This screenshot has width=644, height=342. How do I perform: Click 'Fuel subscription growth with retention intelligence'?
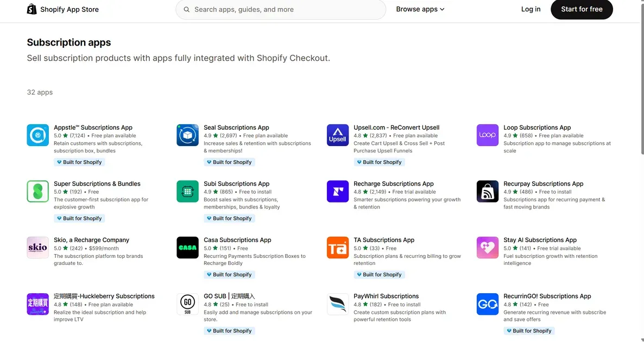pos(551,259)
